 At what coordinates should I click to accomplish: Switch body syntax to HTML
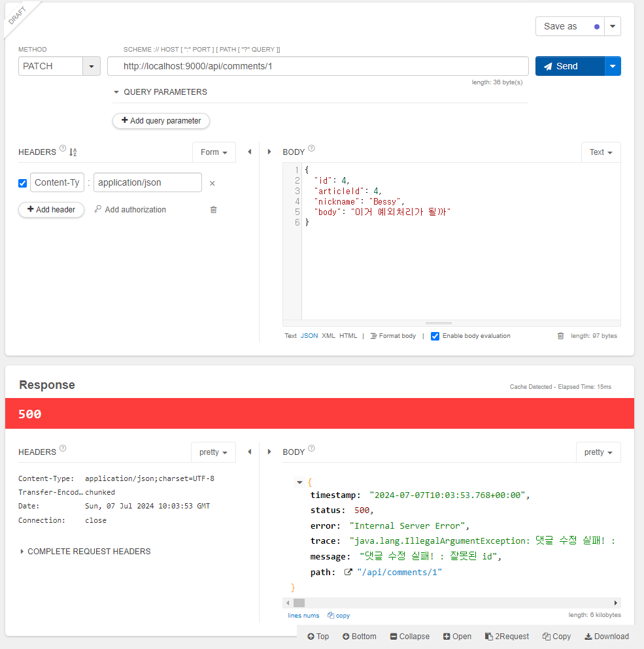(x=348, y=336)
